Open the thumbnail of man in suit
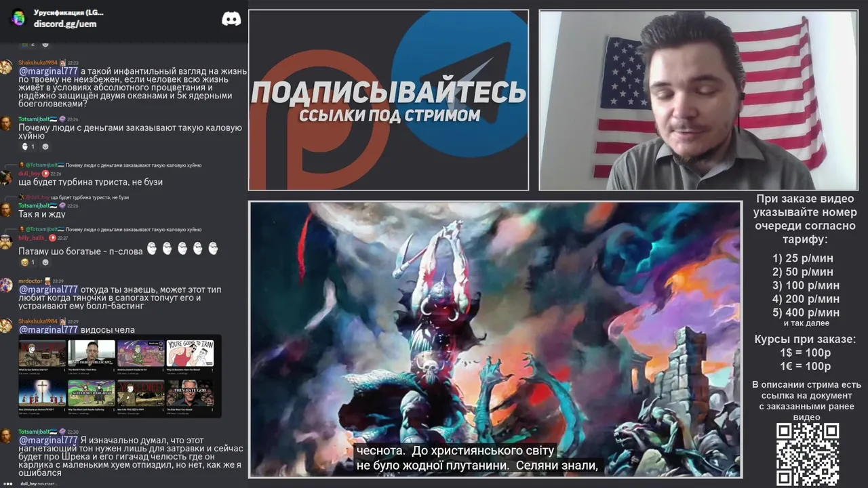Viewport: 868px width, 488px height. pos(92,353)
